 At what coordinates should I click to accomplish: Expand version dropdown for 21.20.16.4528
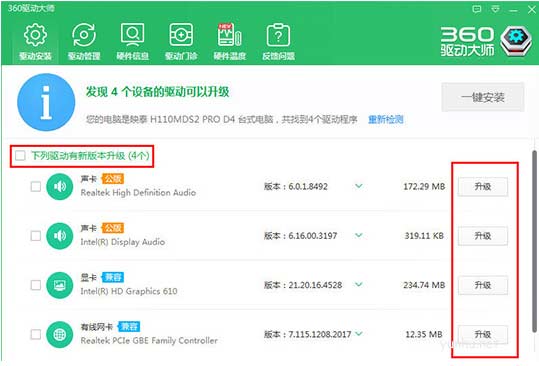359,285
